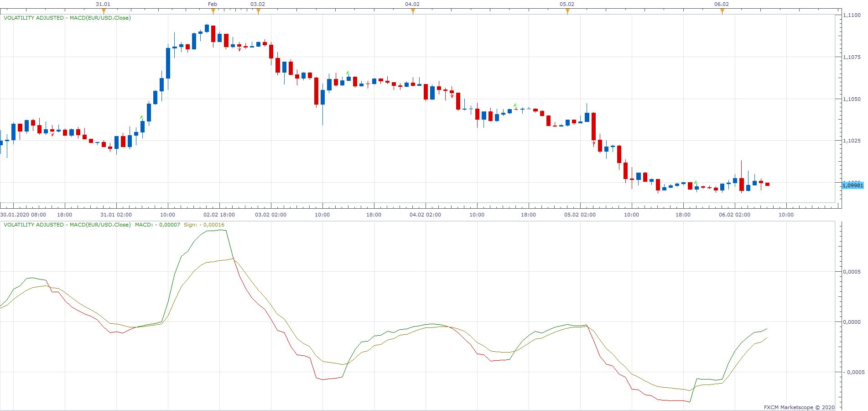This screenshot has height=411, width=868.
Task: Click the '02.02 18:00' time label
Action: 219,215
